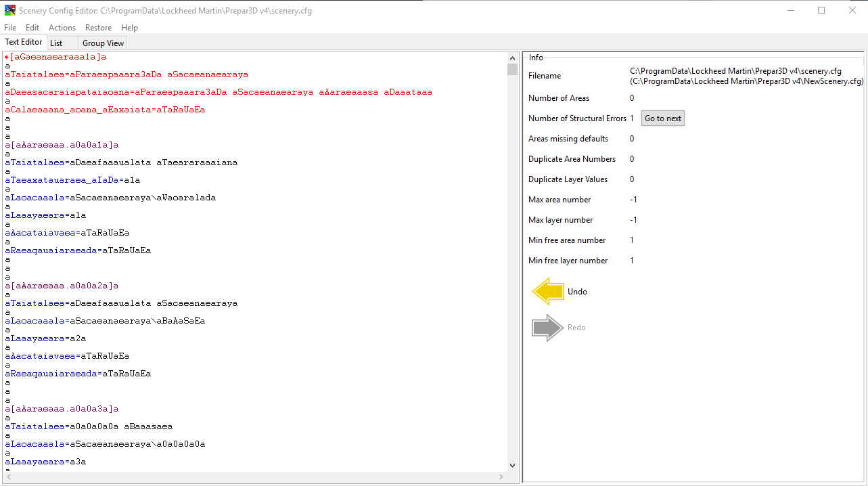Click the aDaeafaaaua1ata aSacaeanaearaya title line
This screenshot has width=868, height=486.
121,303
